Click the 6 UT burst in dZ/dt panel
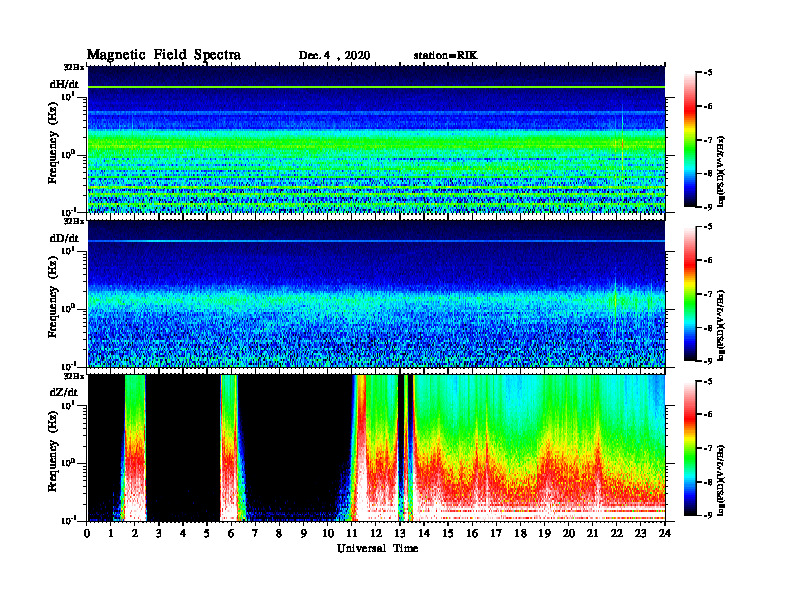Image resolution: width=792 pixels, height=612 pixels. [x=230, y=447]
